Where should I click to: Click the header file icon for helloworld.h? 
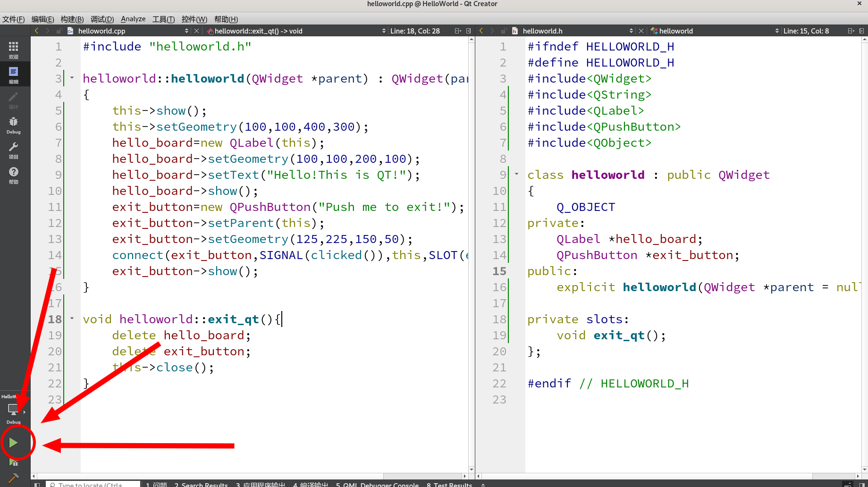[515, 31]
